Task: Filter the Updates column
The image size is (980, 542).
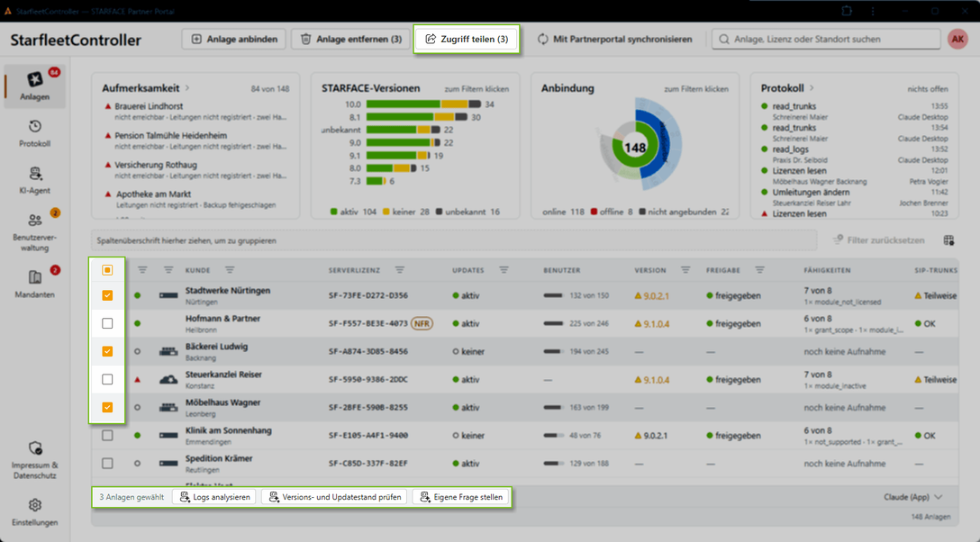Action: coord(504,270)
